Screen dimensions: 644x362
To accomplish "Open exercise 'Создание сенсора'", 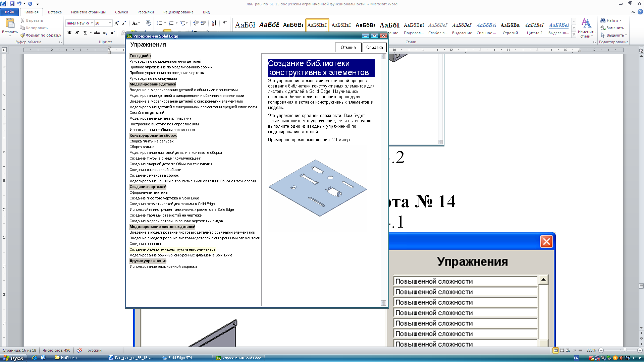I will (145, 244).
